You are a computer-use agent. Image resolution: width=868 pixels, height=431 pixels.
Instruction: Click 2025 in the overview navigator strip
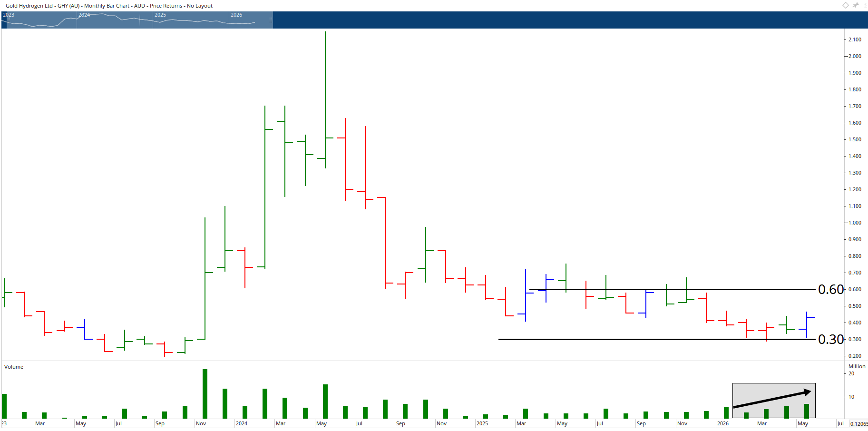click(160, 15)
